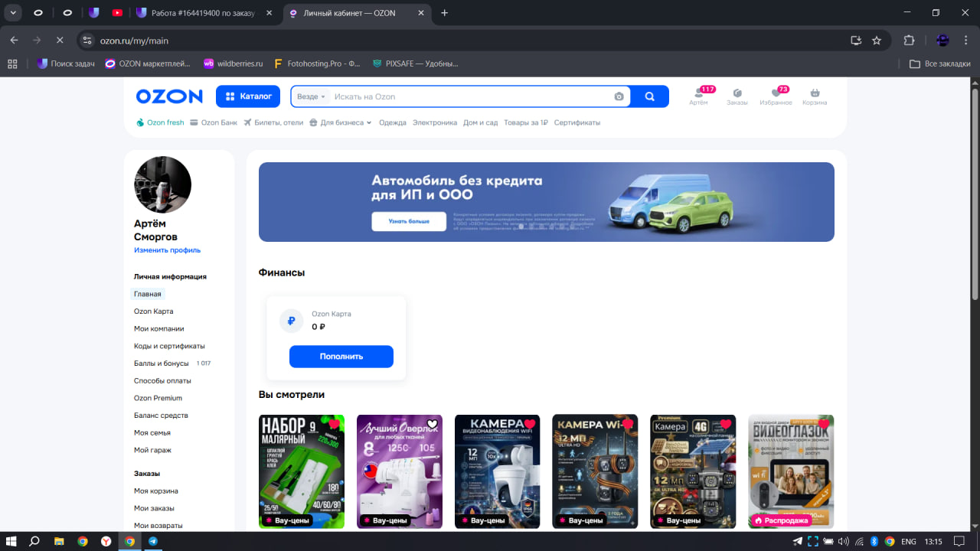Screen dimensions: 980x551
Task: Search by photo using the camera icon
Action: coord(619,96)
